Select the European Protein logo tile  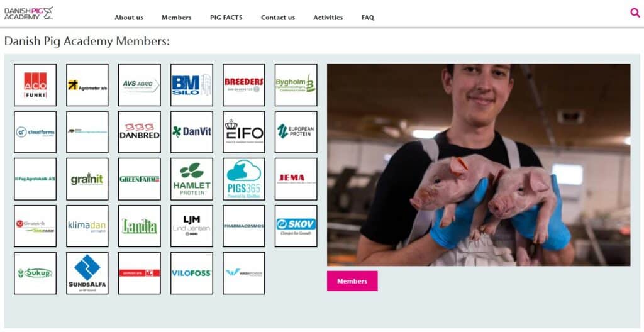tap(296, 132)
